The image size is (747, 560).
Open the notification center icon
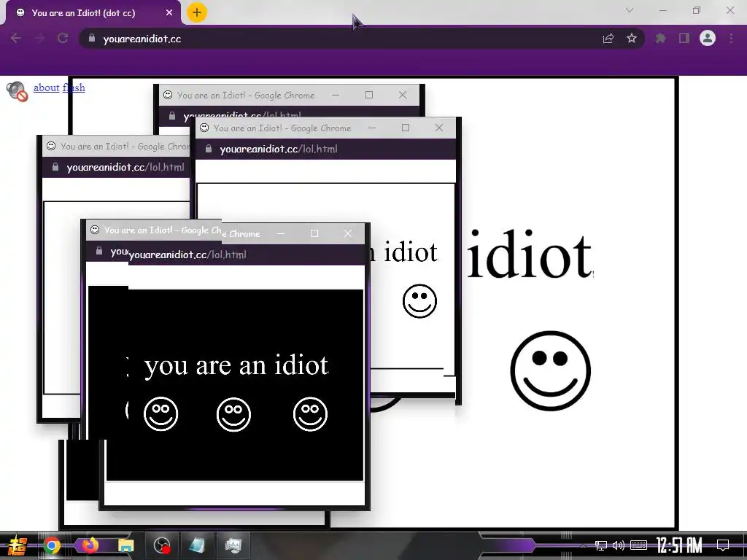coord(723,545)
